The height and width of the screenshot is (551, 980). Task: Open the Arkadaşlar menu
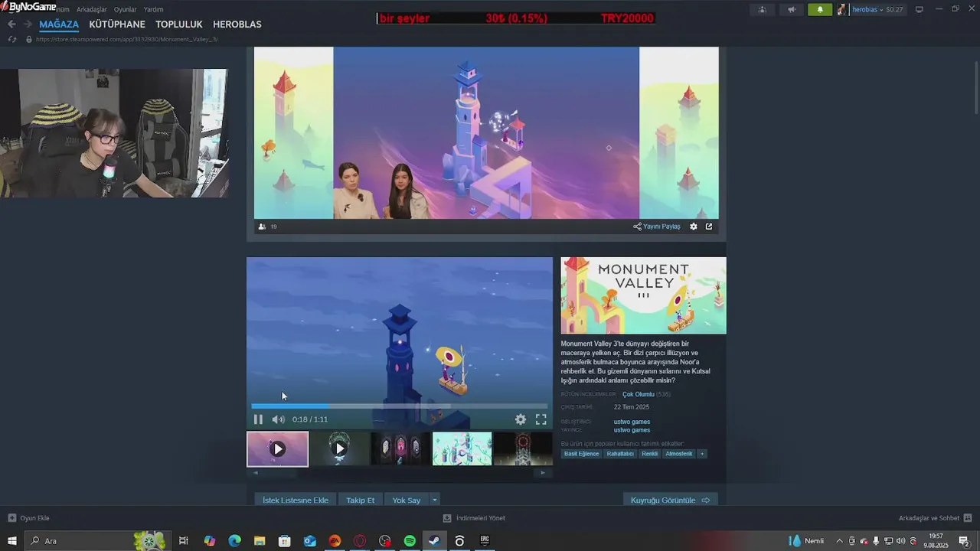(92, 9)
